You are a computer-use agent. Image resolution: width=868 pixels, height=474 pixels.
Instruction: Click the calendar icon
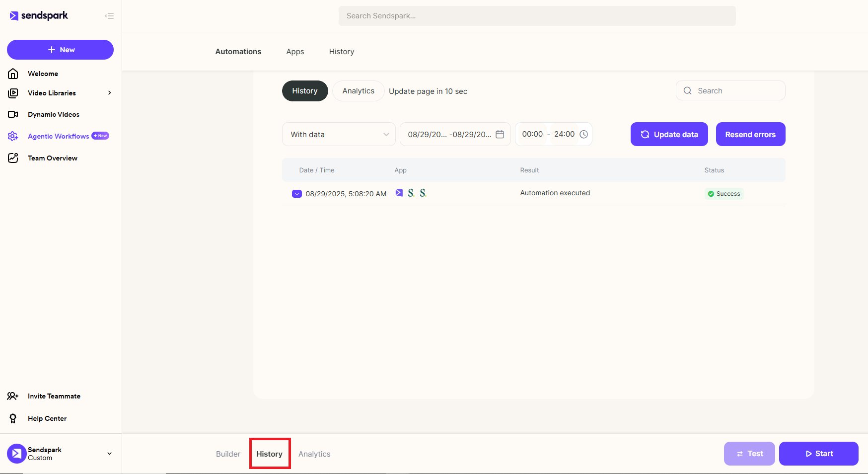point(500,134)
